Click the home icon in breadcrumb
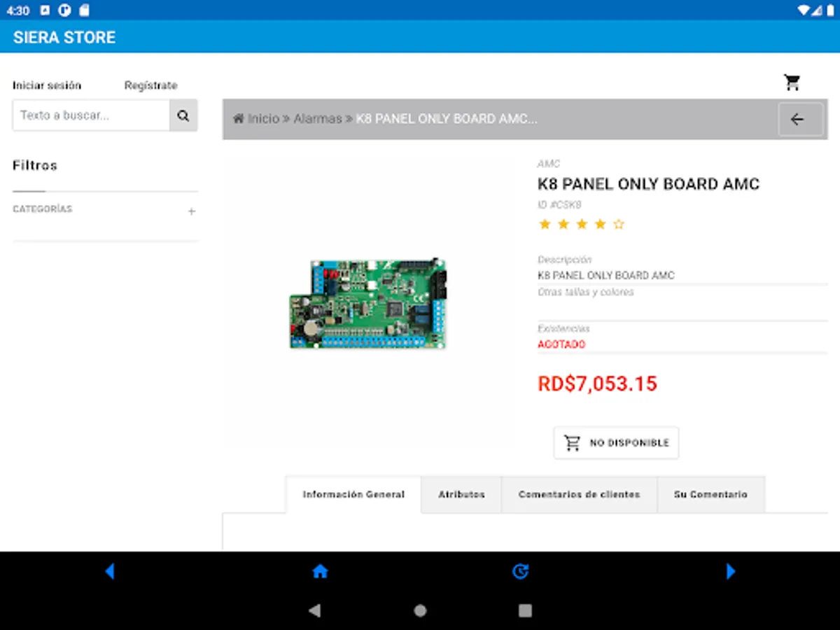This screenshot has height=630, width=840. (x=239, y=119)
